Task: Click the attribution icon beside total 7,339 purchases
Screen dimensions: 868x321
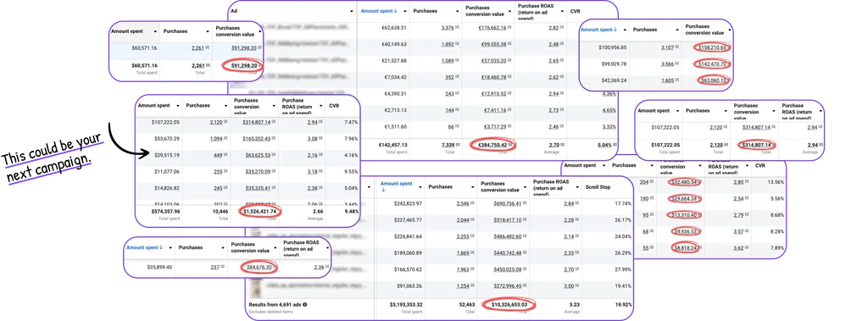Action: (x=458, y=145)
